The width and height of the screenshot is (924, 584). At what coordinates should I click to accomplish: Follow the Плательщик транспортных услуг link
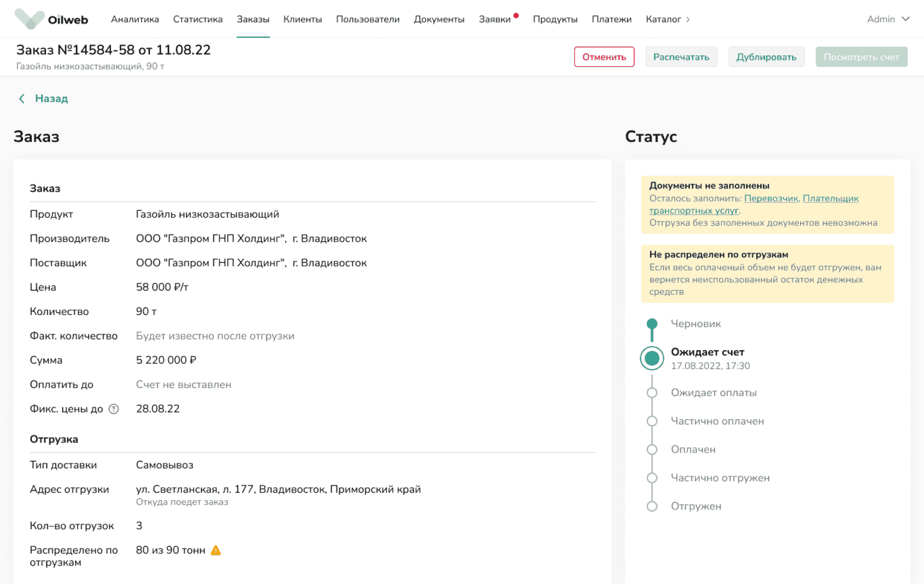click(x=754, y=204)
